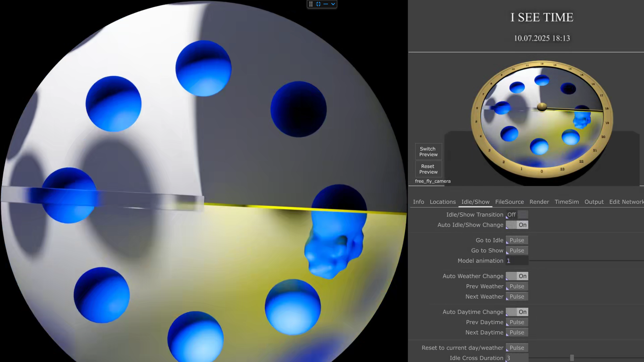Open the Locations tab

442,202
